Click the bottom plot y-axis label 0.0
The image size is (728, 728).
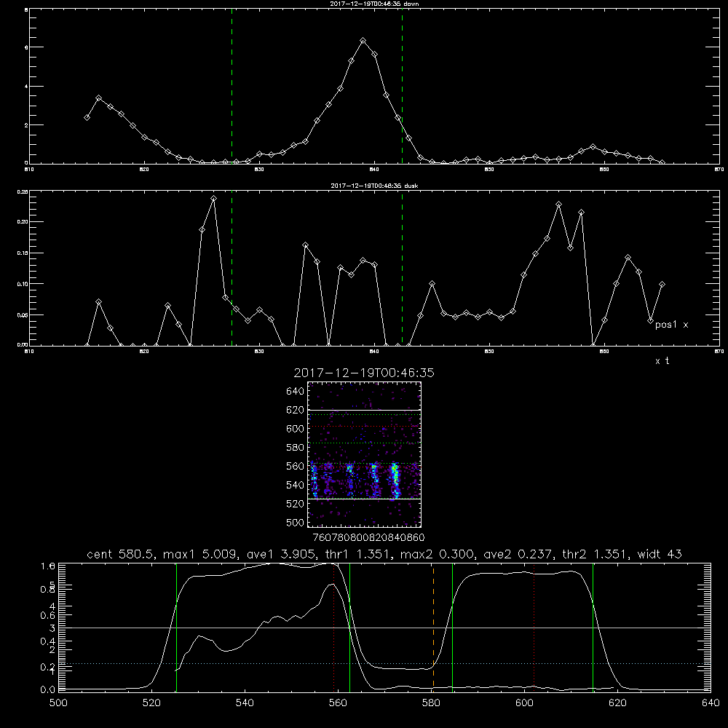coord(48,689)
